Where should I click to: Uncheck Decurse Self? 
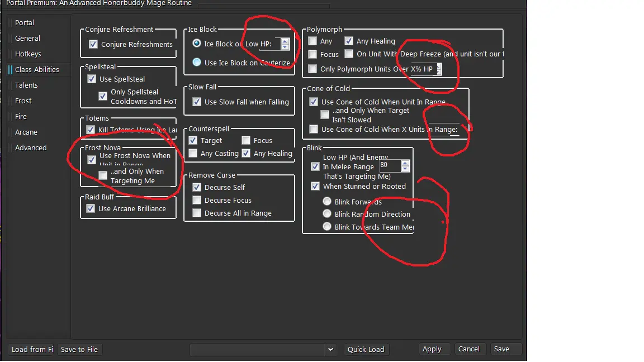click(x=197, y=187)
